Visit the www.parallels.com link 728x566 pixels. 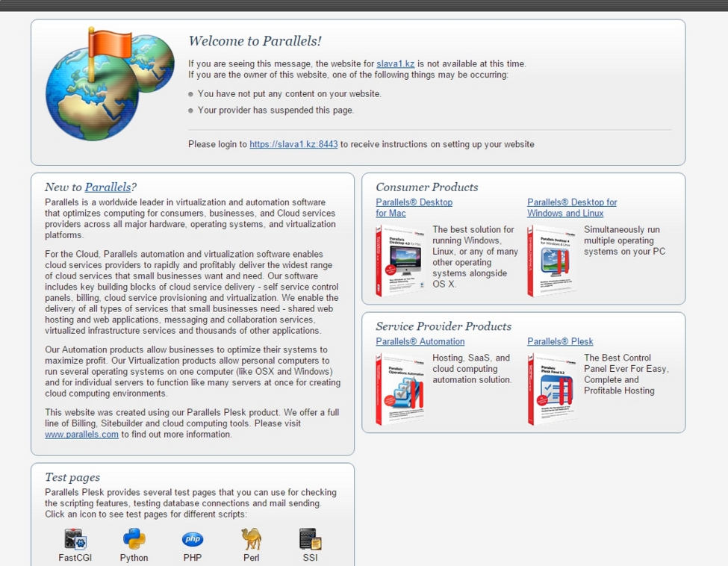coord(81,435)
